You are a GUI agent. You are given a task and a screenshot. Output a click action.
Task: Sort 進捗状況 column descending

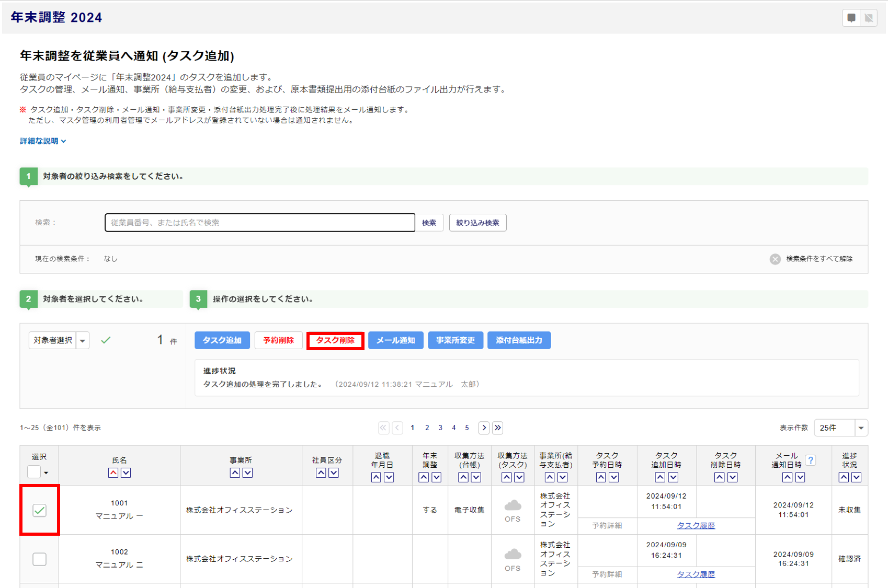(x=857, y=477)
